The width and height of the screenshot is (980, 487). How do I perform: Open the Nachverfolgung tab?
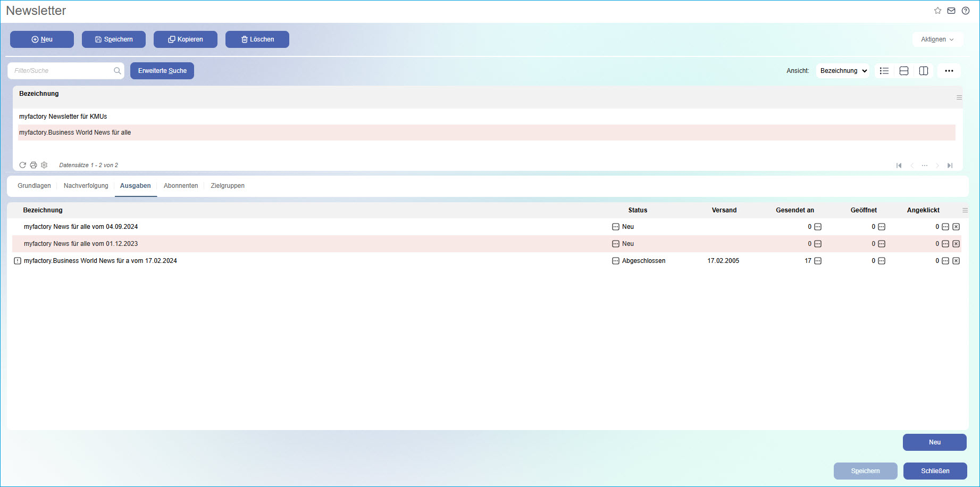[86, 186]
